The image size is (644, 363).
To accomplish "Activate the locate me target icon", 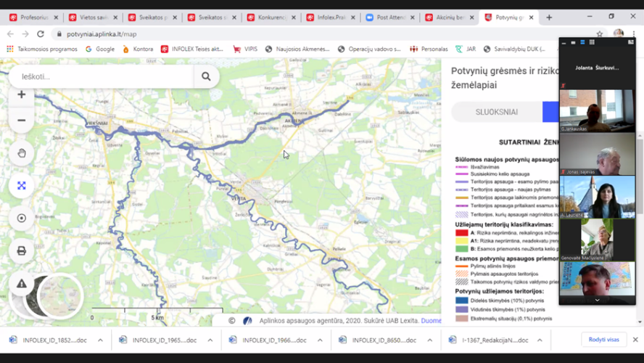I will [21, 219].
